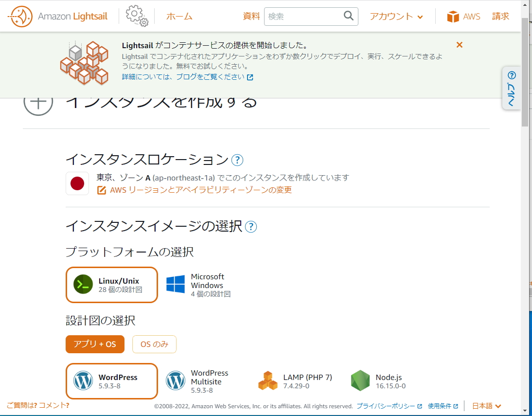532x416 pixels.
Task: Open 請求 billing page
Action: [500, 17]
